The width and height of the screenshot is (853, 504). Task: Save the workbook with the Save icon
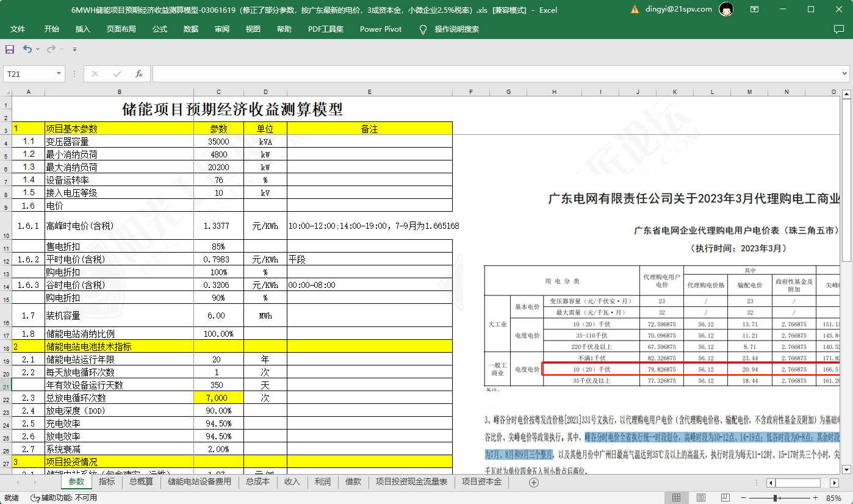pos(10,49)
